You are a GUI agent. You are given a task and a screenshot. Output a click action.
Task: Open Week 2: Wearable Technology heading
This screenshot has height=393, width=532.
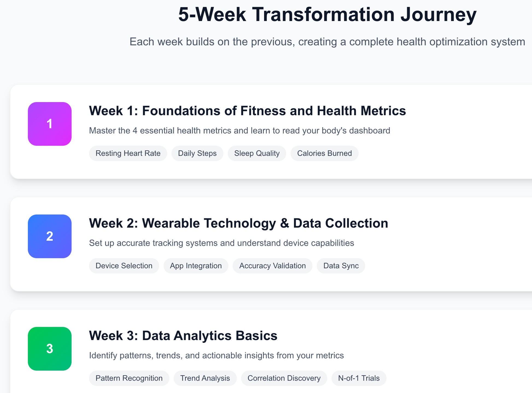pos(238,223)
